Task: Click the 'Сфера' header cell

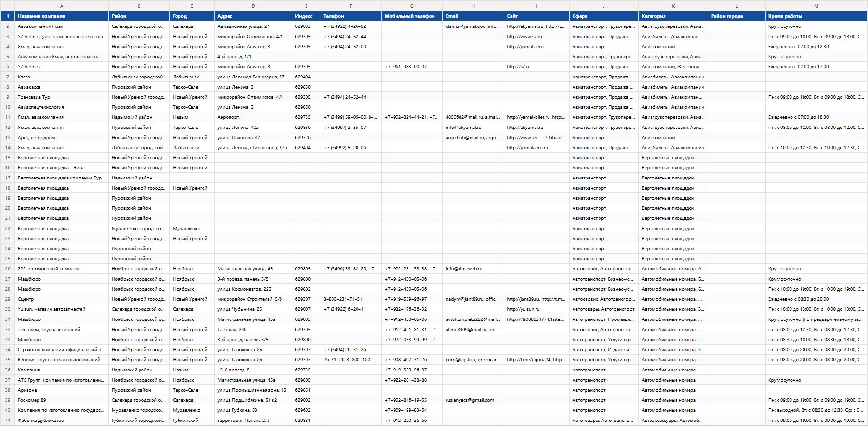Action: [604, 16]
